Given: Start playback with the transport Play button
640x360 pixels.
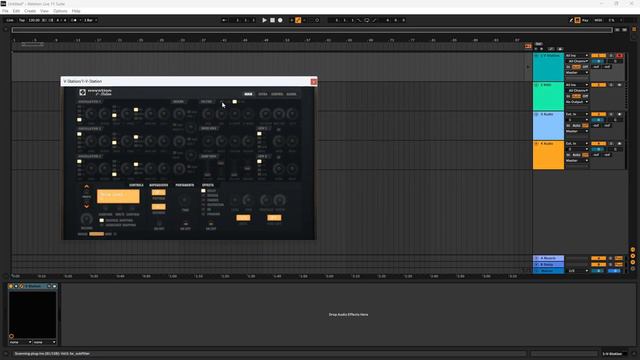Looking at the screenshot, I should pyautogui.click(x=264, y=20).
